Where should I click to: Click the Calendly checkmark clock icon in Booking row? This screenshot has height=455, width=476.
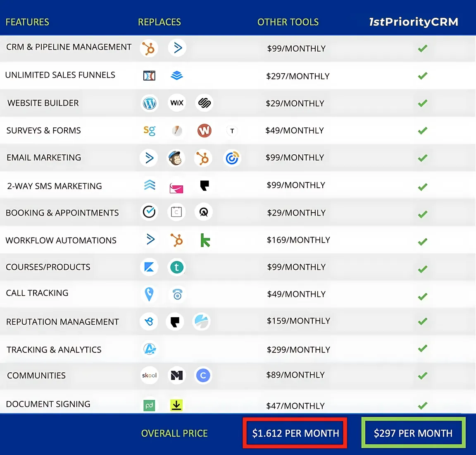tap(149, 212)
